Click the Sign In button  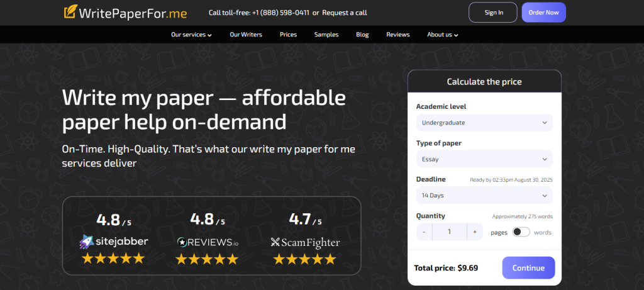tap(494, 13)
